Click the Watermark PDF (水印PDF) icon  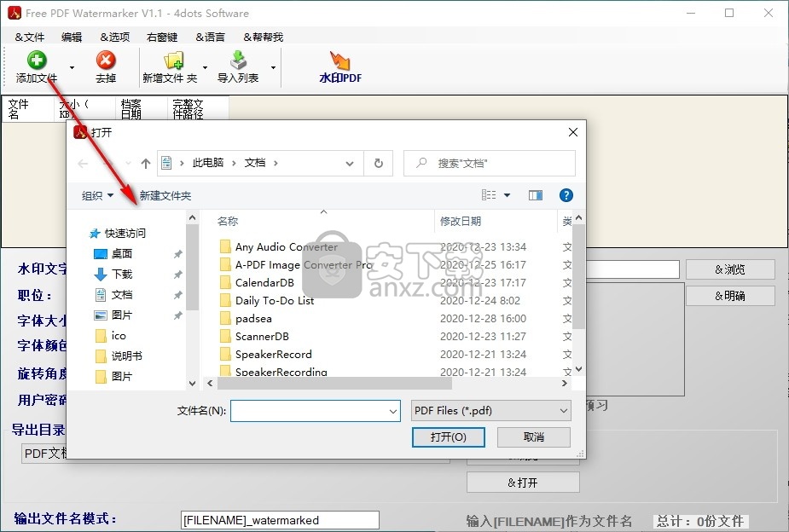[340, 61]
